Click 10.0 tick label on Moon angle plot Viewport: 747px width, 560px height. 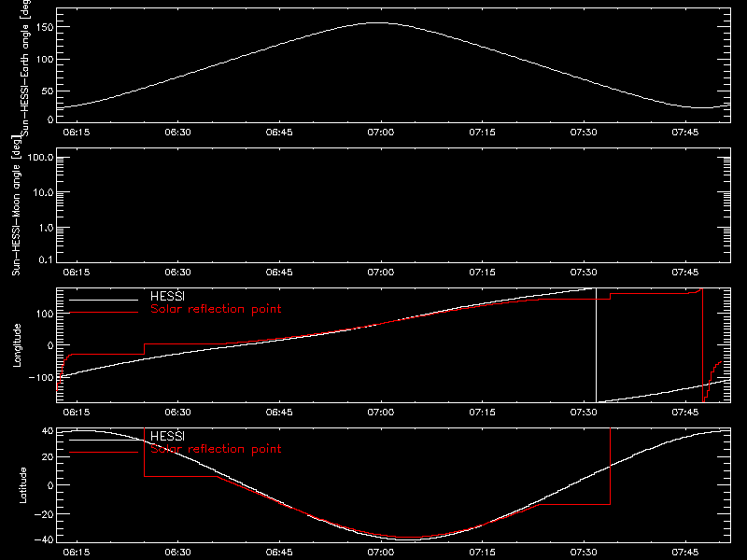point(43,192)
